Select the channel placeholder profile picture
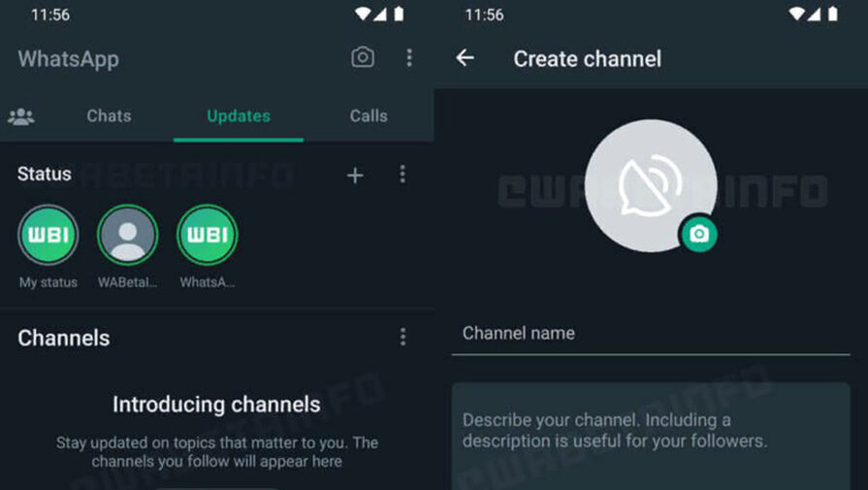The image size is (868, 490). 651,186
